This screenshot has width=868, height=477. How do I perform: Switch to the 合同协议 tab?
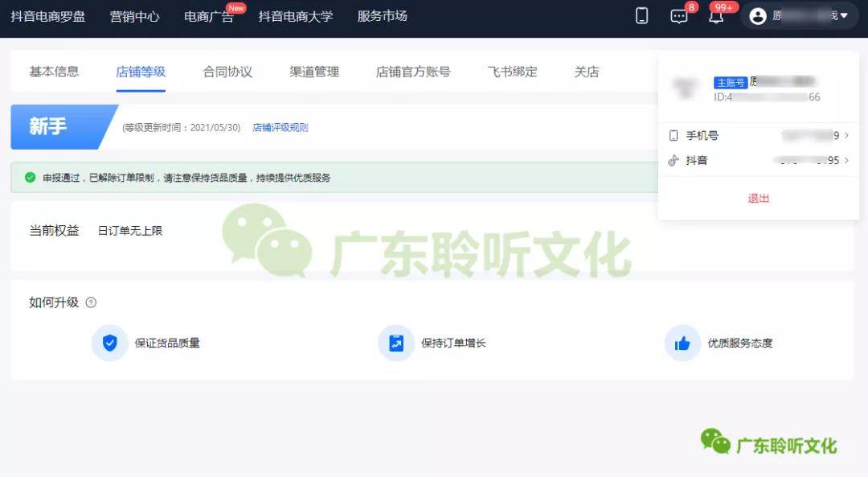pos(227,72)
